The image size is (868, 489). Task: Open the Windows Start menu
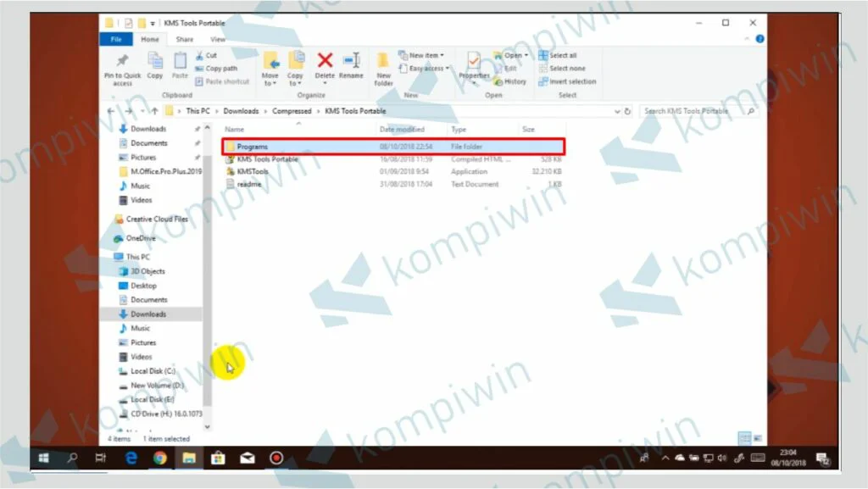(x=44, y=458)
